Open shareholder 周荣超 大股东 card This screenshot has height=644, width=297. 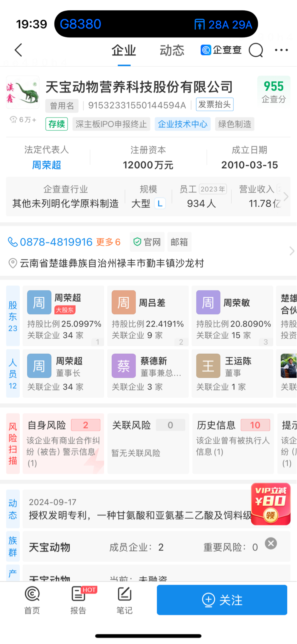tap(63, 316)
